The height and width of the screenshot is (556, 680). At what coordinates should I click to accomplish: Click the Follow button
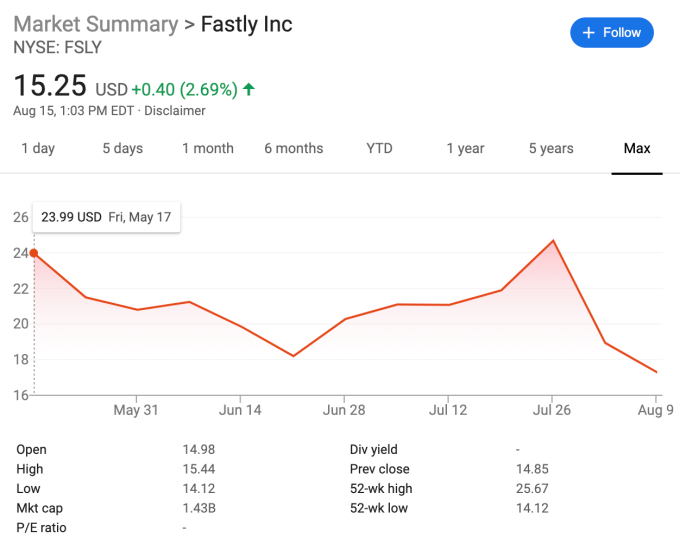[x=611, y=33]
